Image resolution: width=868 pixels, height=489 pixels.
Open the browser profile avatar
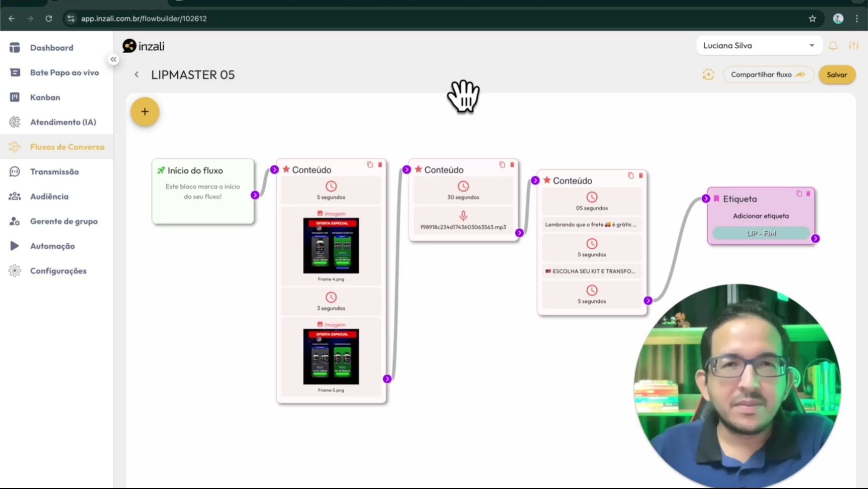click(x=838, y=19)
